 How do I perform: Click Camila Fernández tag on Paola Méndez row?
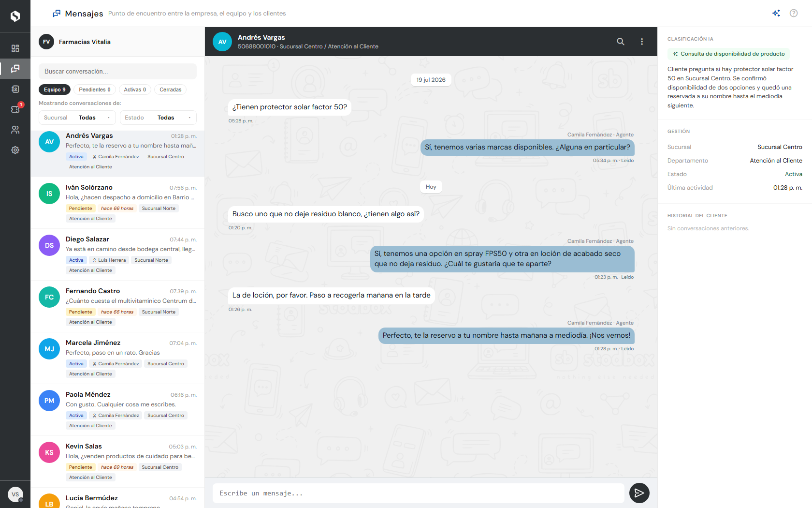coord(116,416)
